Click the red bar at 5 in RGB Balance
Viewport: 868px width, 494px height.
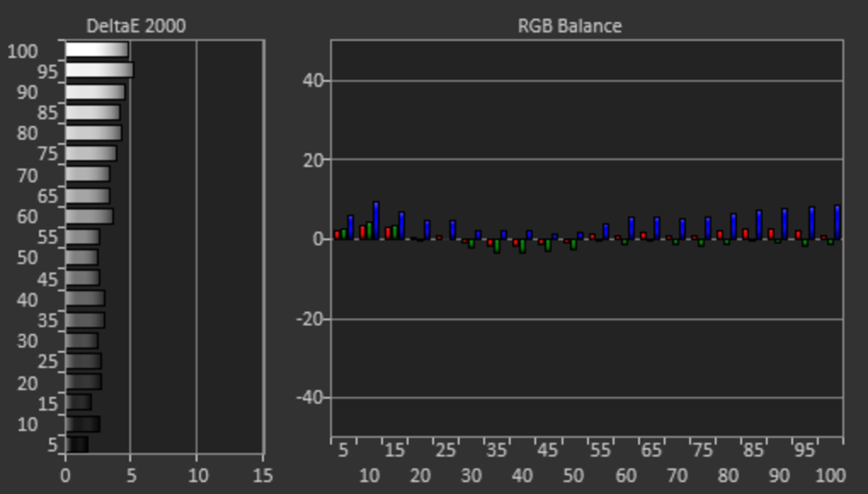pos(337,235)
